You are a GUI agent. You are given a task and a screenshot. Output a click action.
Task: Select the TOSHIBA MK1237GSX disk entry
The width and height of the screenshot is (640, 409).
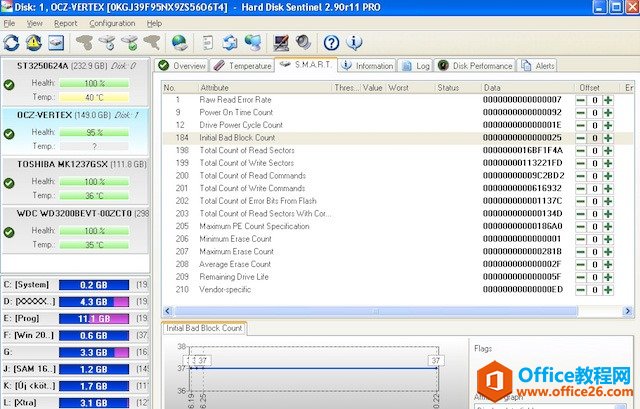click(75, 181)
